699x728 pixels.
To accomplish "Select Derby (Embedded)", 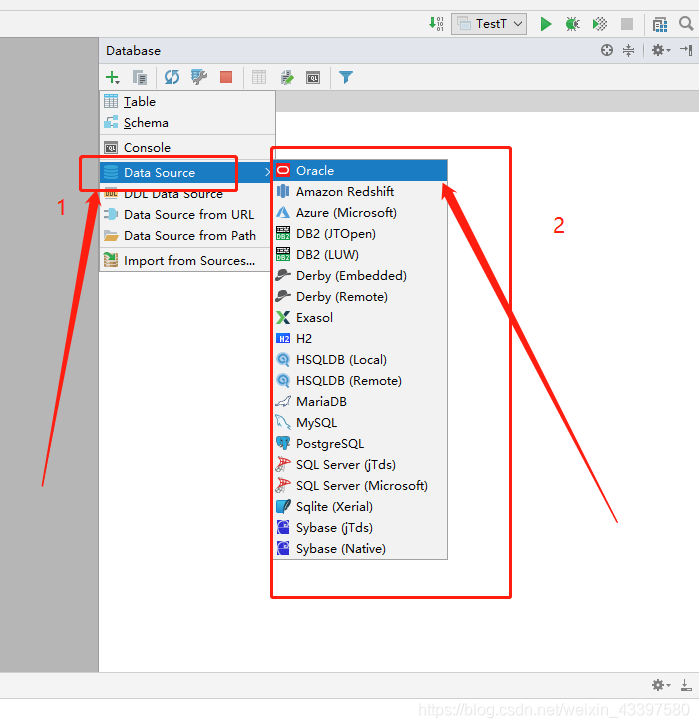I will [361, 275].
